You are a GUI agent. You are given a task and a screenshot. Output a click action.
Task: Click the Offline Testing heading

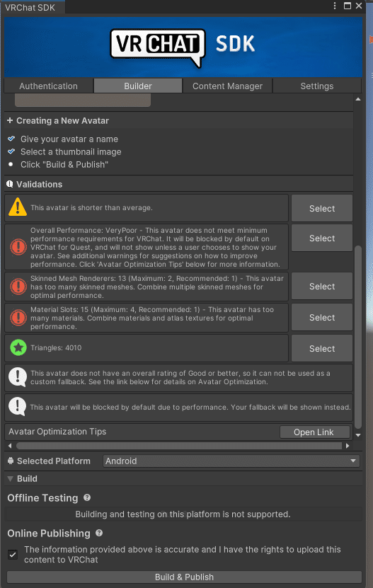coord(42,498)
